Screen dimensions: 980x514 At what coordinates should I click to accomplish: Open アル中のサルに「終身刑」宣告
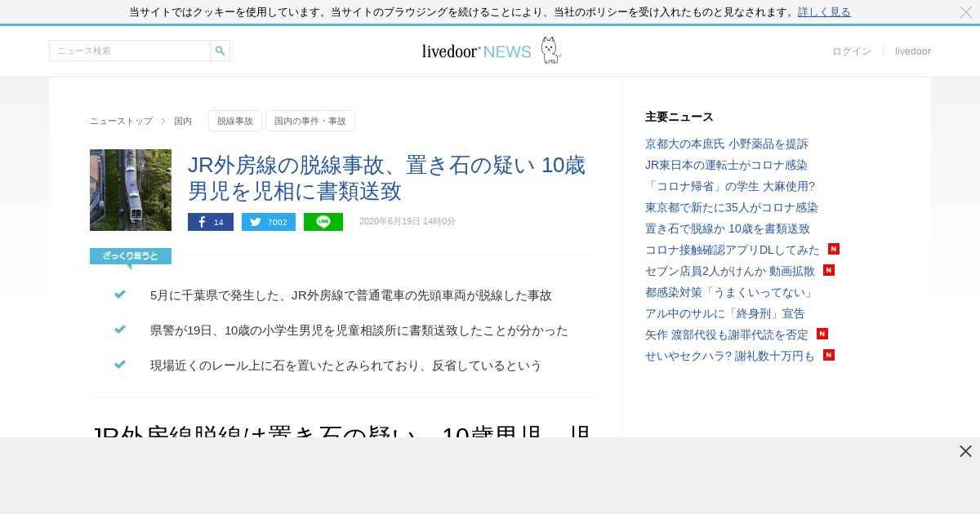(725, 313)
